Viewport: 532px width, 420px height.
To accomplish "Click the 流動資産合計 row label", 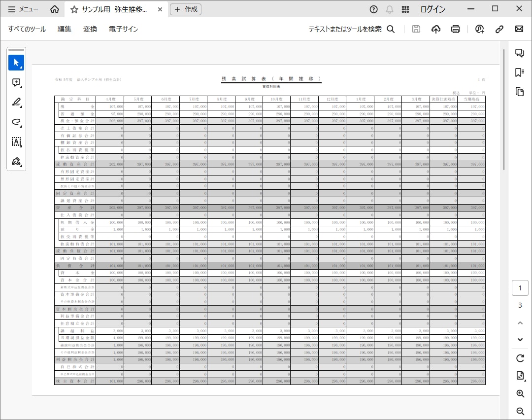I will [x=75, y=164].
